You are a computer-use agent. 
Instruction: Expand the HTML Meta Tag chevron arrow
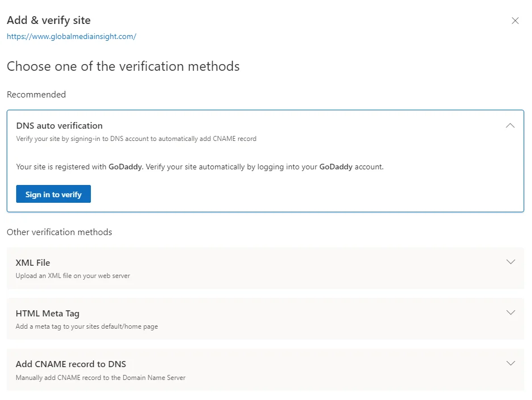510,313
